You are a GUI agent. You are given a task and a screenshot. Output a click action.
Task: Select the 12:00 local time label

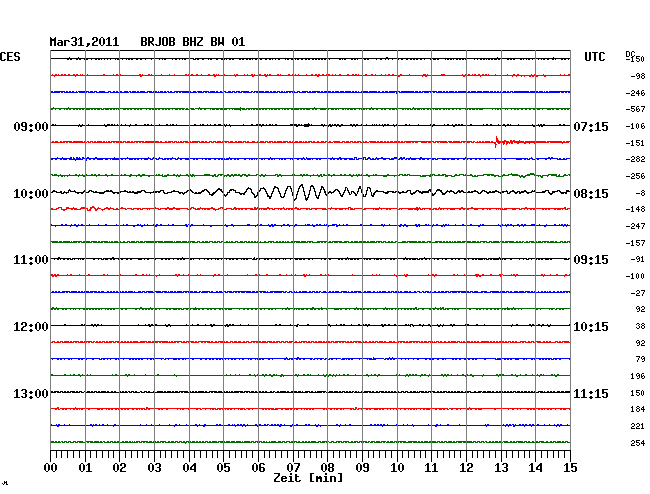[x=31, y=327]
